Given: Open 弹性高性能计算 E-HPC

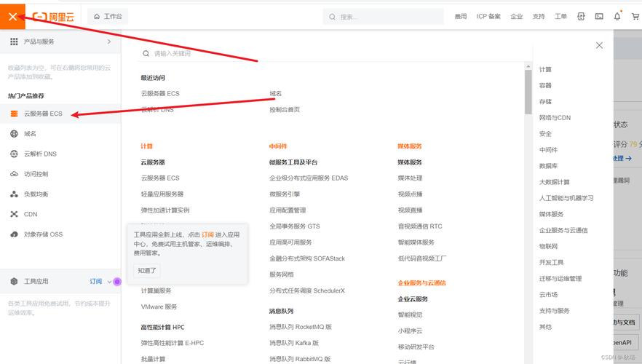Looking at the screenshot, I should click(172, 343).
